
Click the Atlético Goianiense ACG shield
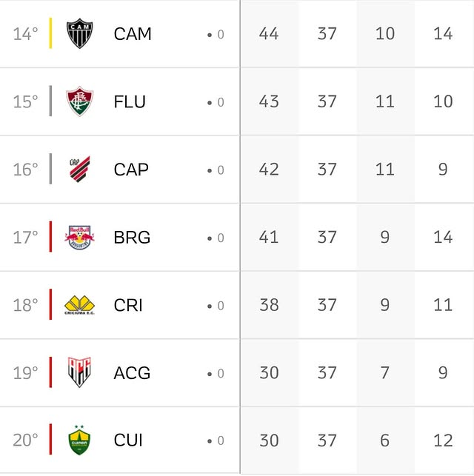coord(79,372)
